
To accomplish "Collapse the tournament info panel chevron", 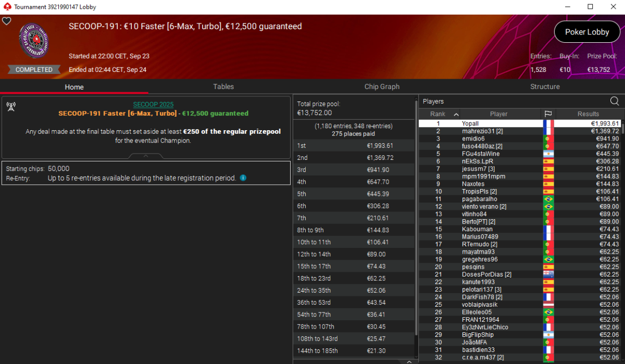I will click(146, 155).
